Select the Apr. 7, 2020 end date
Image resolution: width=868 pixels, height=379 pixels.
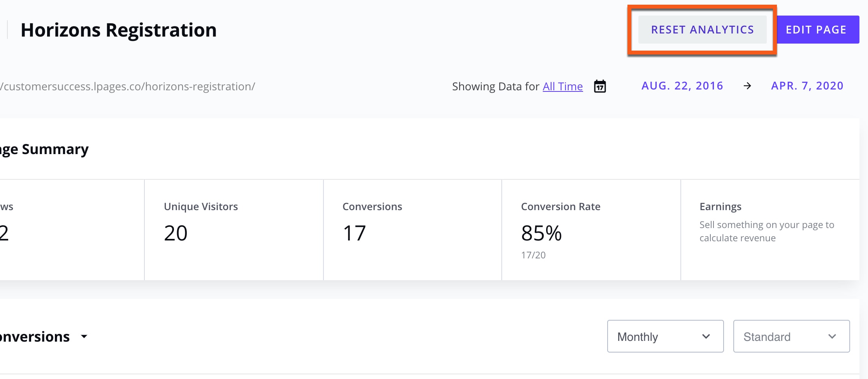[807, 86]
